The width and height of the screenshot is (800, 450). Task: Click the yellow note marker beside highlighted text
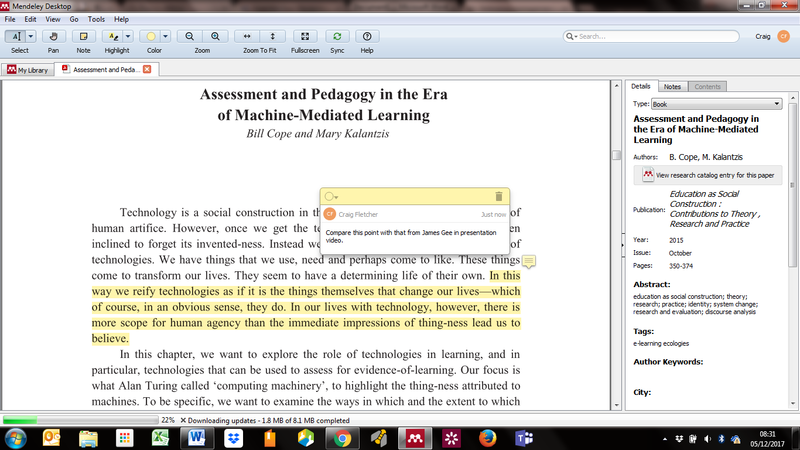529,262
